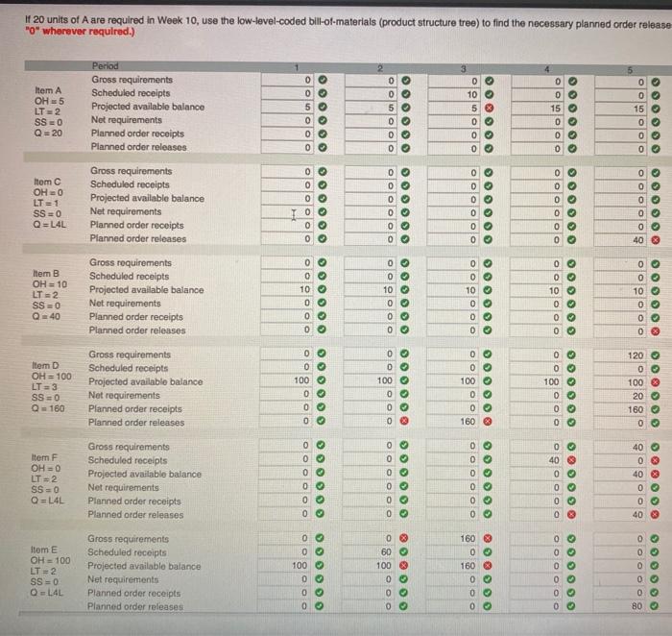Click red X beside Item F planned order releases period 5

click(x=655, y=514)
